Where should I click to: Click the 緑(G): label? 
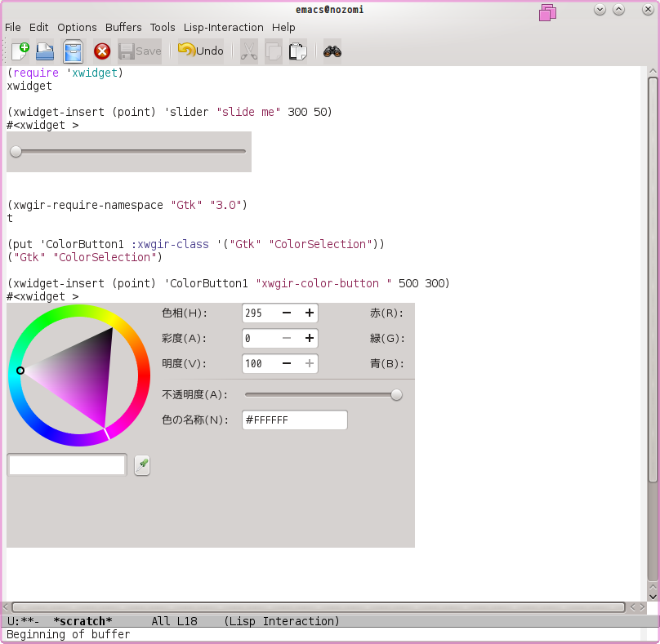pyautogui.click(x=387, y=338)
